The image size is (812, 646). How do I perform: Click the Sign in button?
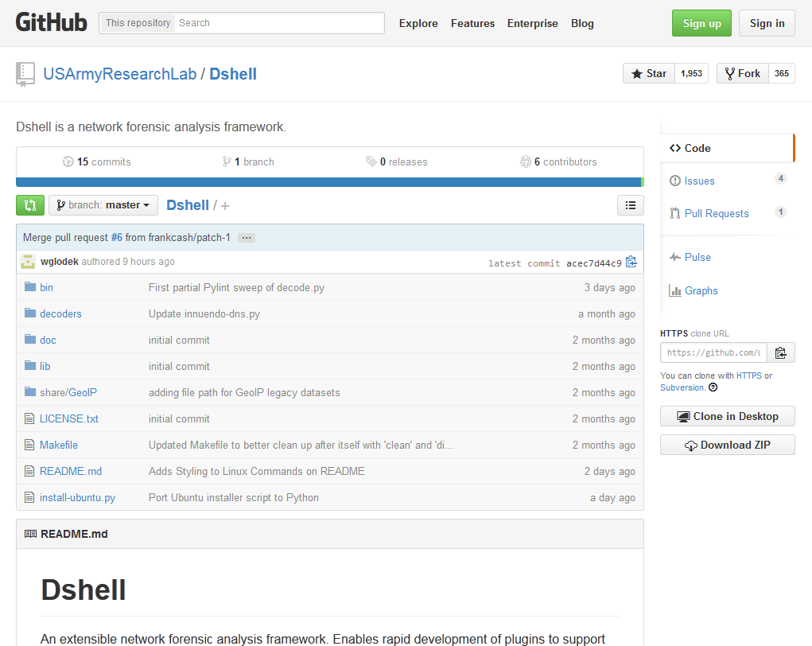coord(767,23)
